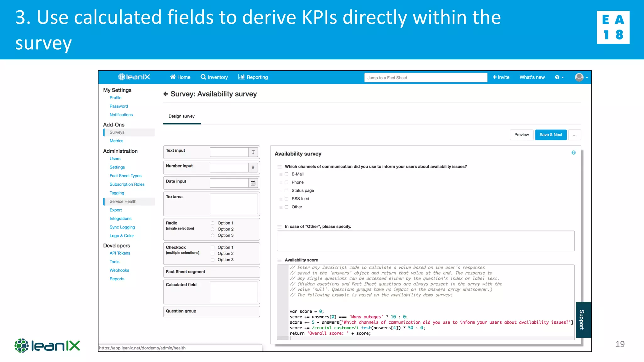Open Fact Sheet Types in the sidebar
The image size is (644, 362).
125,176
